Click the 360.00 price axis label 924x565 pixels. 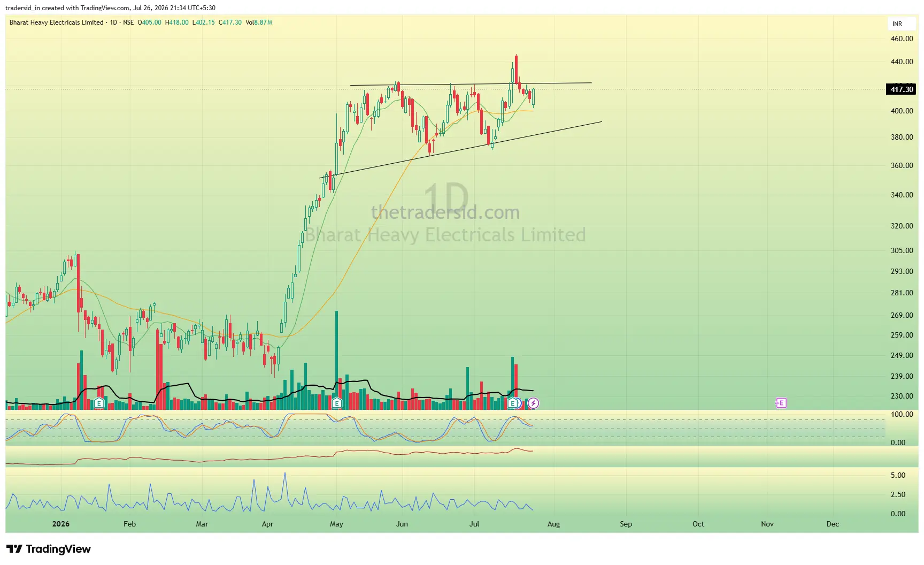tap(902, 165)
